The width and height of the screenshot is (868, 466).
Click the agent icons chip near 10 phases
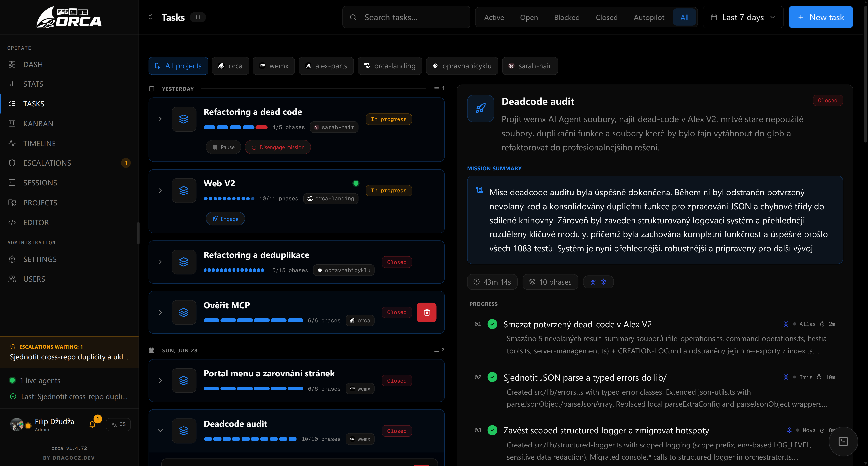[x=598, y=282]
